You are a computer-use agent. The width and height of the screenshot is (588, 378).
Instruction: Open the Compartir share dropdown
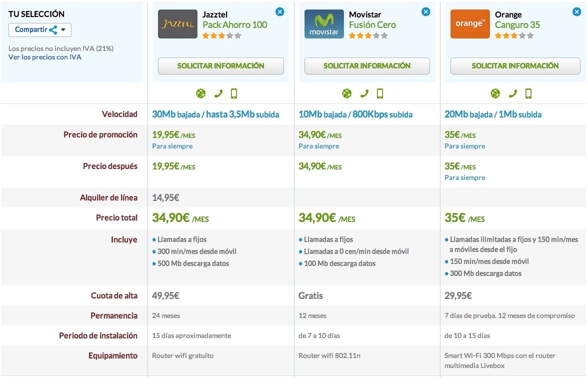click(x=40, y=30)
